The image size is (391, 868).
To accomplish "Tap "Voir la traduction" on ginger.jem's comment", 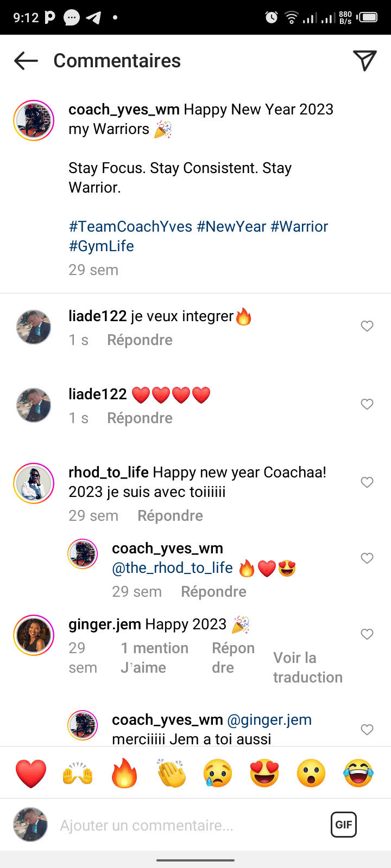I will coord(307,667).
